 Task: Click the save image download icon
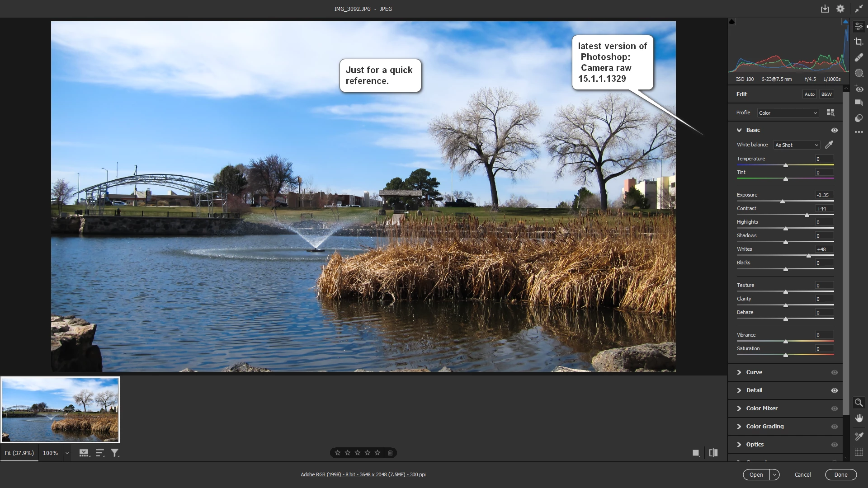click(x=825, y=9)
